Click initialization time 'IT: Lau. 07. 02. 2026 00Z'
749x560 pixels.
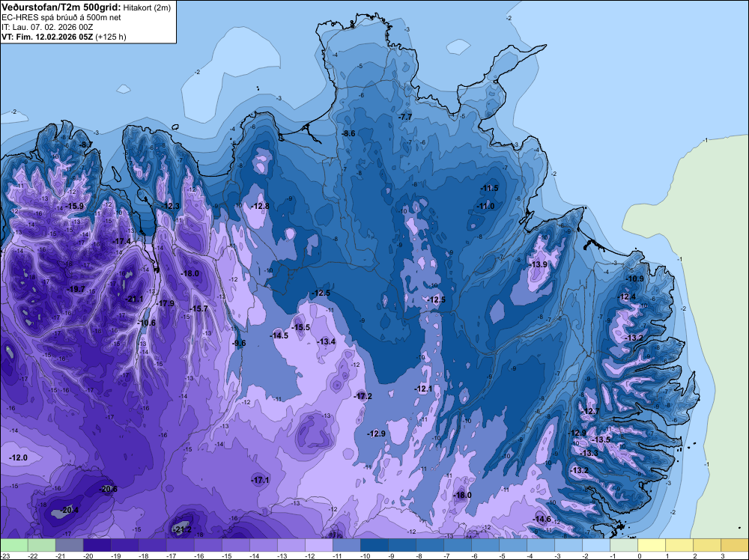click(x=47, y=27)
